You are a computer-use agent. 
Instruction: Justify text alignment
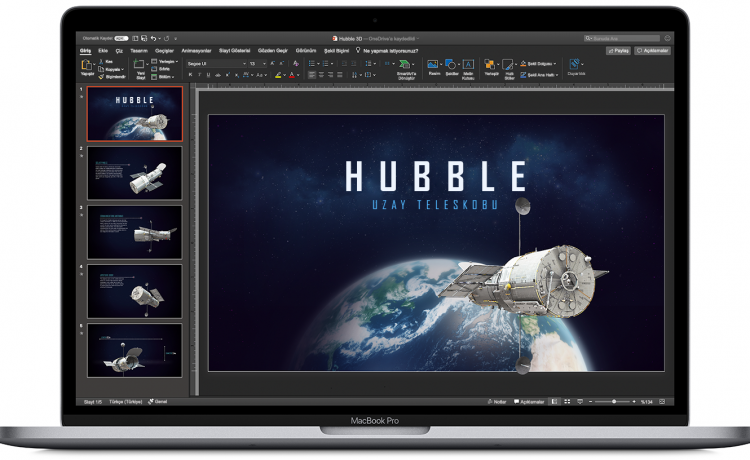pyautogui.click(x=340, y=75)
